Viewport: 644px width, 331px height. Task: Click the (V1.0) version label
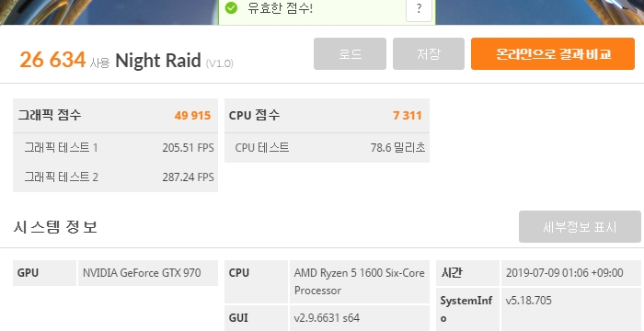tap(220, 63)
